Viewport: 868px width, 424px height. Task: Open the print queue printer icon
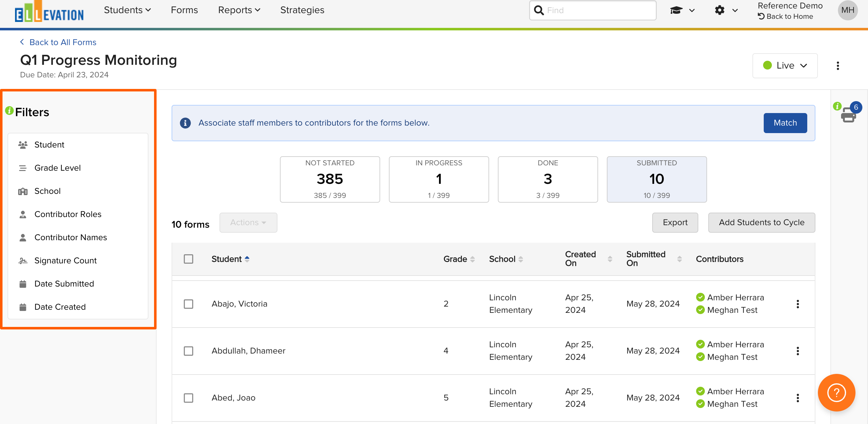(x=848, y=116)
